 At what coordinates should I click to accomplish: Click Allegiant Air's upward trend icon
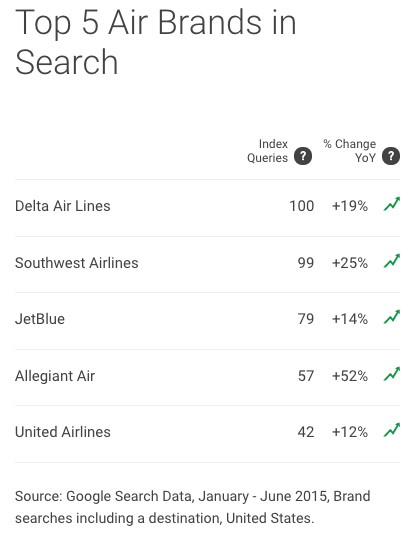392,374
